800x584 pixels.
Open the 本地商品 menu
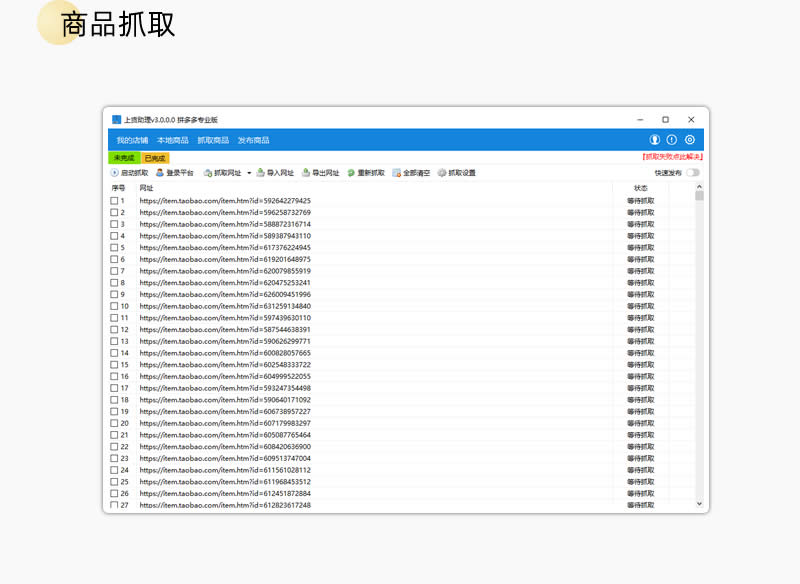click(172, 140)
